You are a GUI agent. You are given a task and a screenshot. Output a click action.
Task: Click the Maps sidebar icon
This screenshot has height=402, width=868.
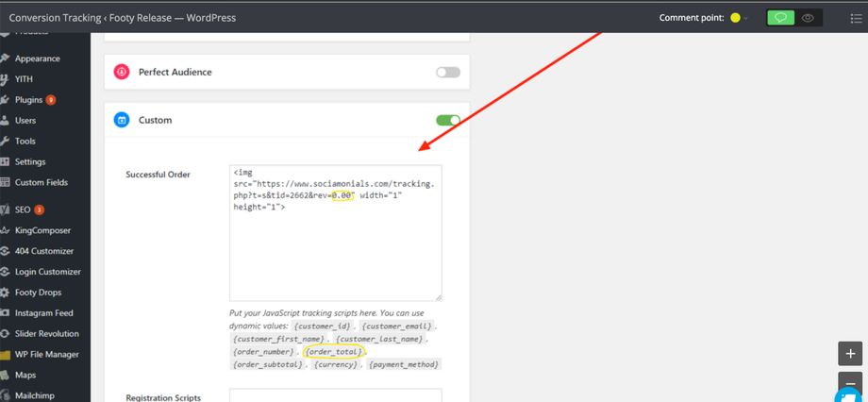click(x=5, y=375)
